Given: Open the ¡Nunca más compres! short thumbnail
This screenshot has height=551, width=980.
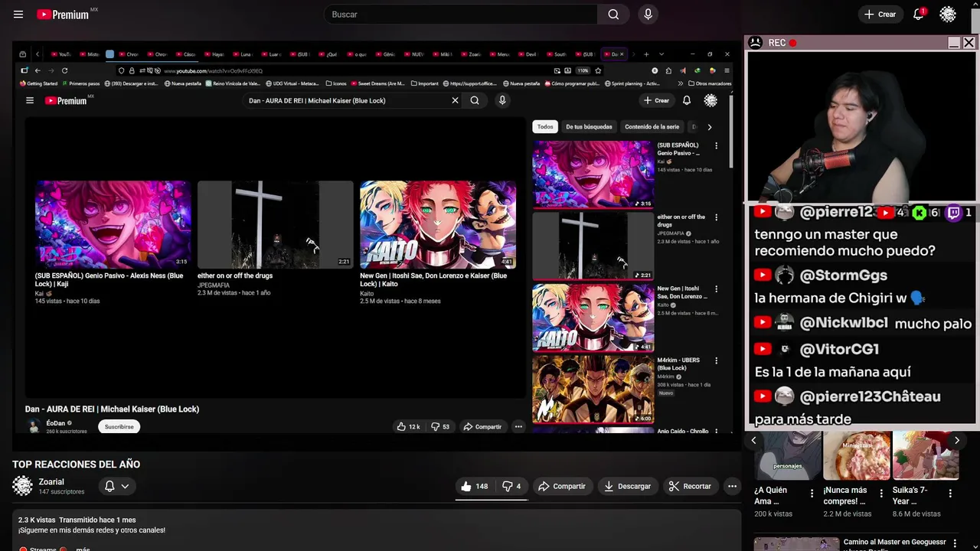Looking at the screenshot, I should (857, 455).
